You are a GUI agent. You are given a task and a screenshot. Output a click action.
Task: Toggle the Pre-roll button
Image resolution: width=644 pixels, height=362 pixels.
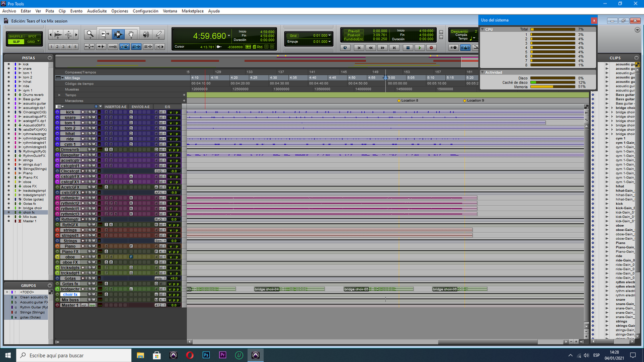[x=353, y=31]
